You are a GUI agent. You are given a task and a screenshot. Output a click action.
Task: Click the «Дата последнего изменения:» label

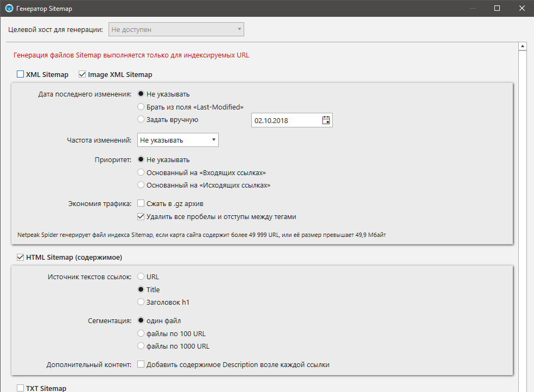(85, 94)
